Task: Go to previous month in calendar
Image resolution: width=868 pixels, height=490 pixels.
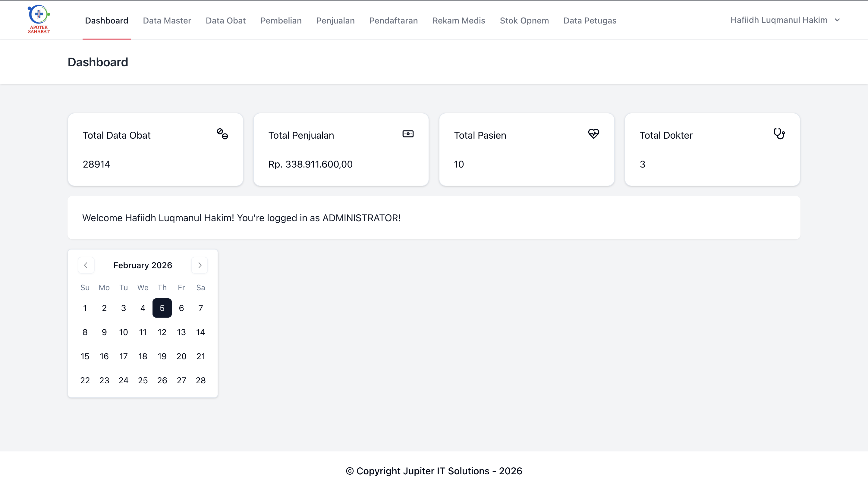Action: [x=86, y=265]
